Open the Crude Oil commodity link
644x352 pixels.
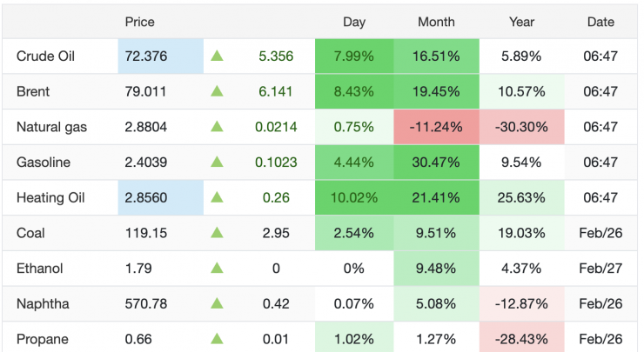click(46, 56)
